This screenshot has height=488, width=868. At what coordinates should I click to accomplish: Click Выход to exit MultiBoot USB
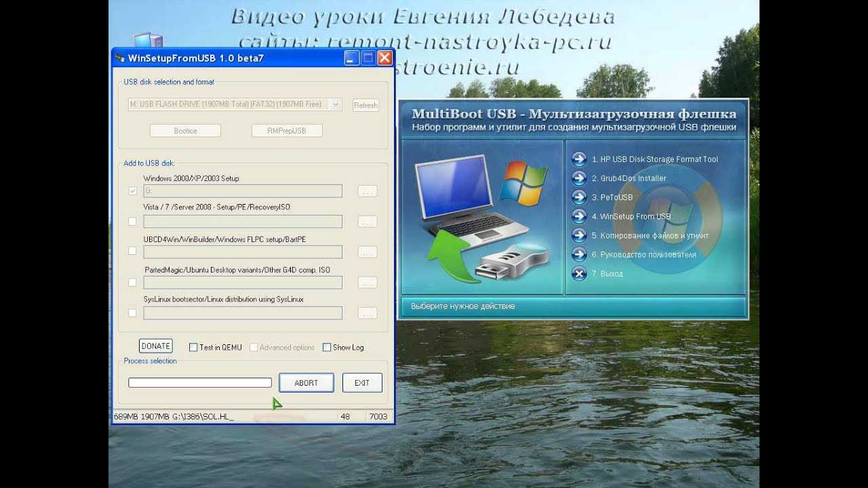(608, 273)
